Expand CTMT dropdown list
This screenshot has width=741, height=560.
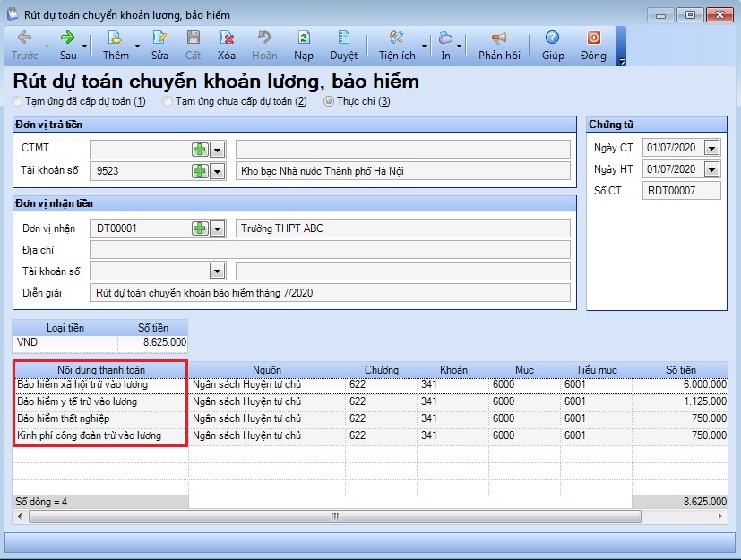coord(218,150)
